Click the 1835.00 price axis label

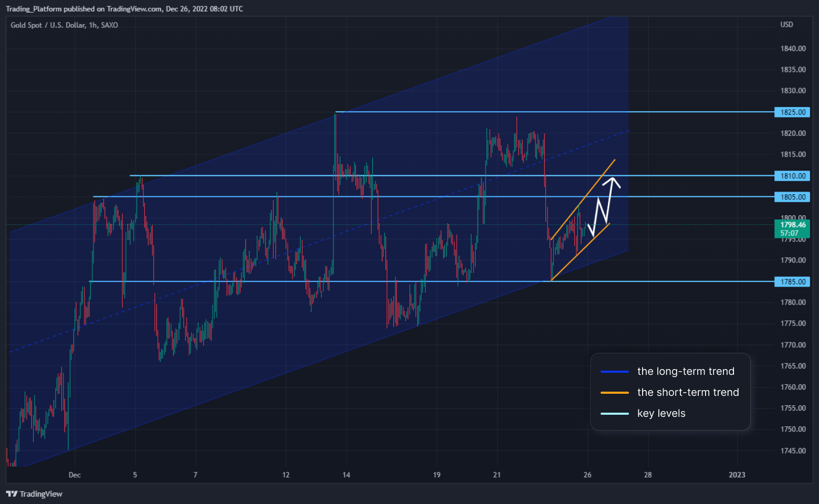793,69
